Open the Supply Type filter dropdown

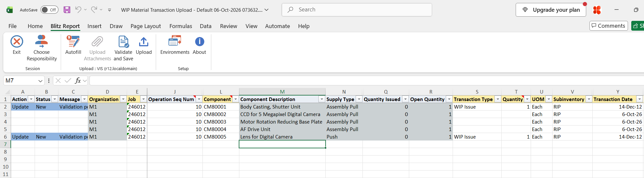(359, 99)
